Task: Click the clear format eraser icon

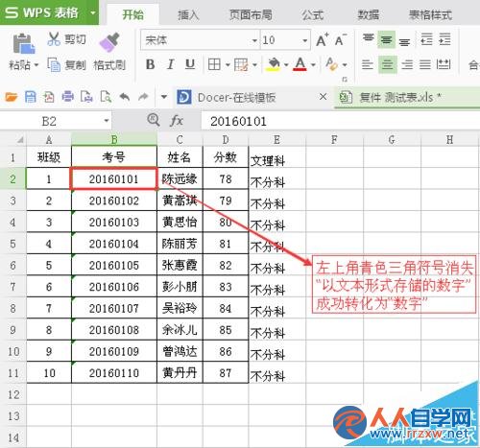Action: pos(331,64)
